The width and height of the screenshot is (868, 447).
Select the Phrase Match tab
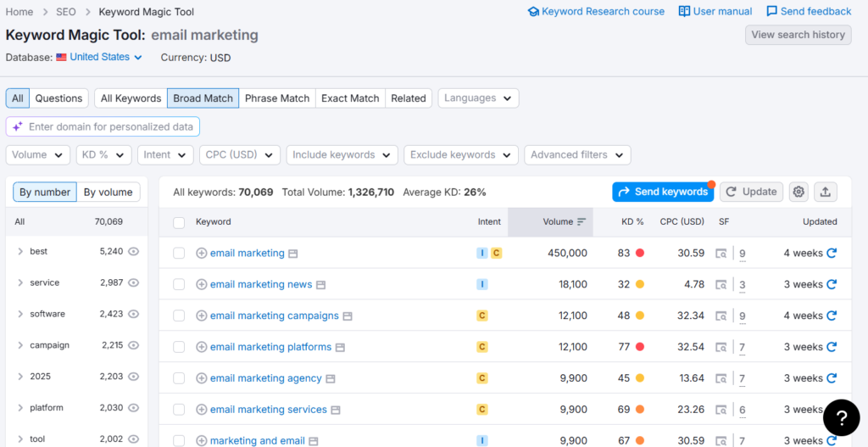[277, 98]
